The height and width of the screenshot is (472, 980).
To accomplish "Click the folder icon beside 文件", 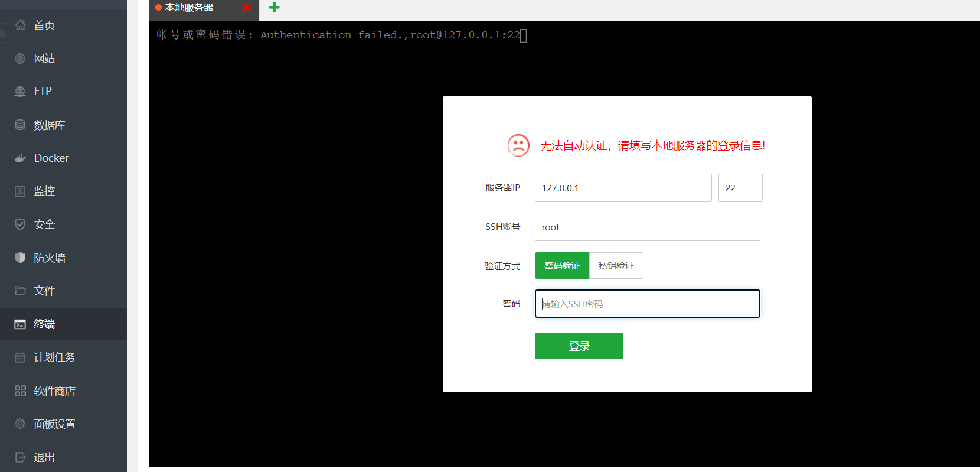I will click(20, 291).
